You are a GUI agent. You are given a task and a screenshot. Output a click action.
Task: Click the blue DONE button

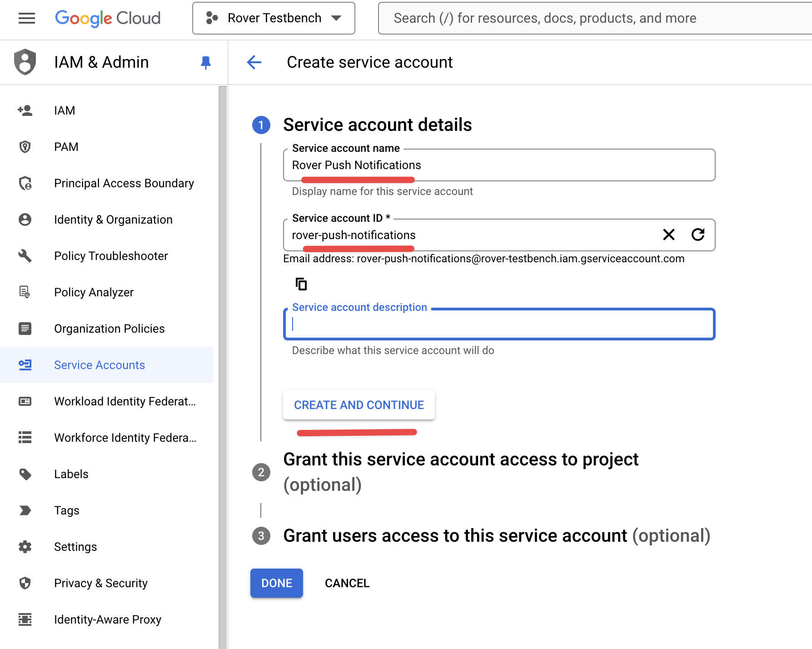(x=277, y=583)
